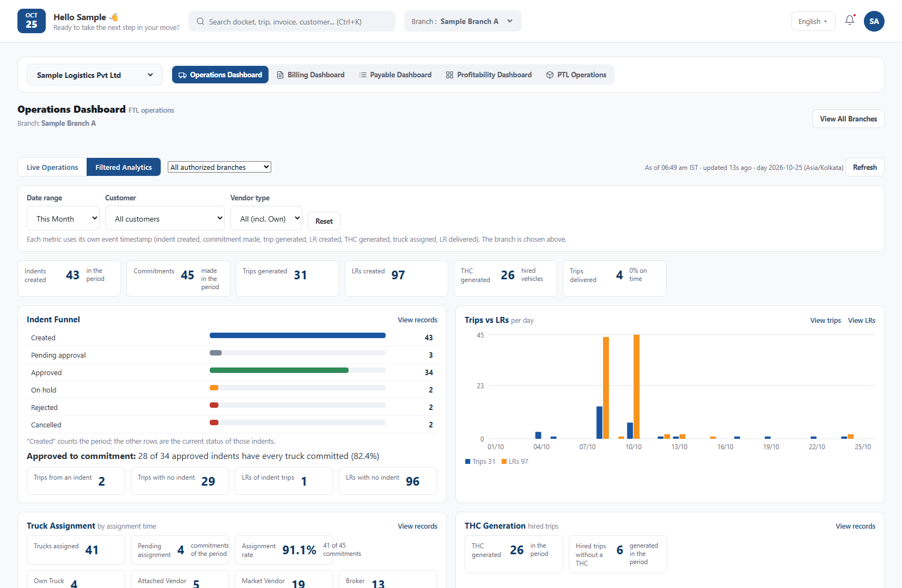Open View records in THC Generation
The width and height of the screenshot is (902, 588).
pos(856,526)
